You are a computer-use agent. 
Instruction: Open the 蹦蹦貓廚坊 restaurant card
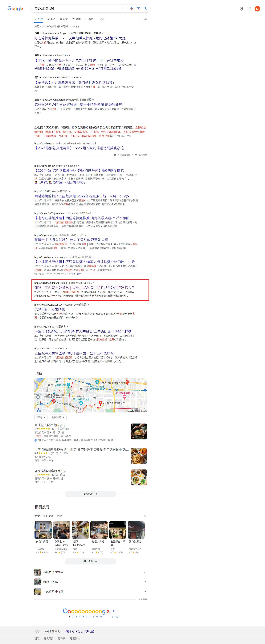coord(136,537)
